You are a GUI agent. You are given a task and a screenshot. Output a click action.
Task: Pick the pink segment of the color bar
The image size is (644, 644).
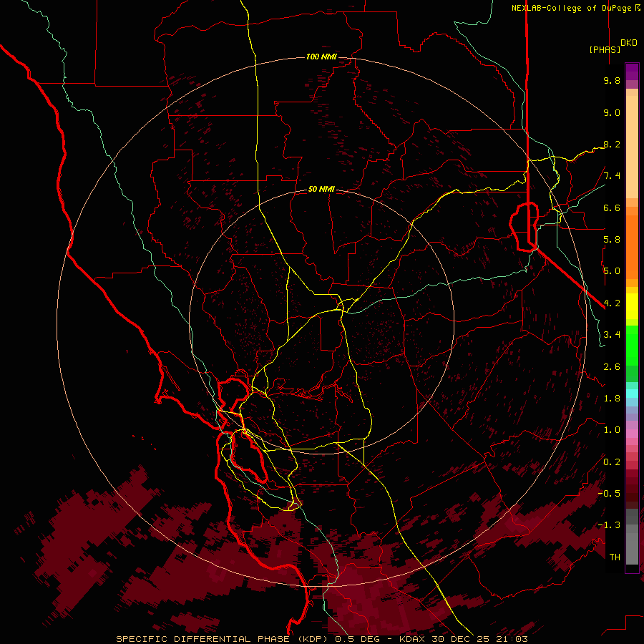point(632,434)
